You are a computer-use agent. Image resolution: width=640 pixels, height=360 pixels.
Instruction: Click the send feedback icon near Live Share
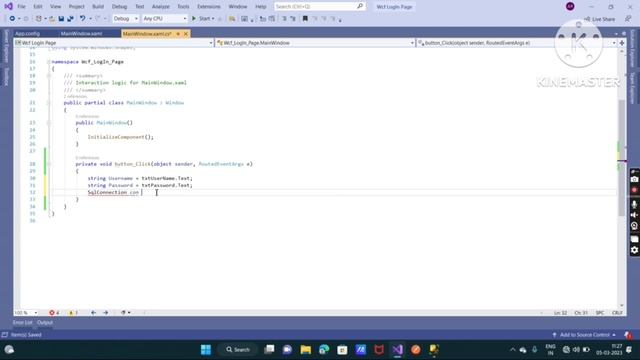[628, 19]
